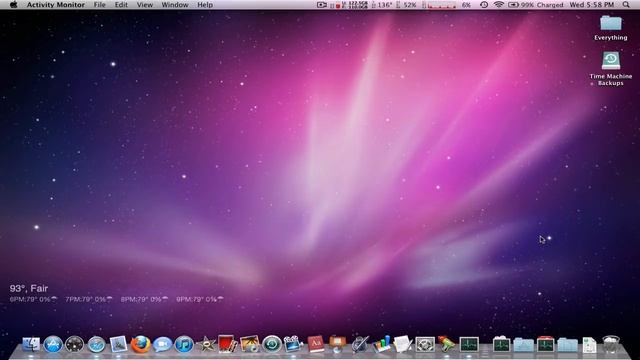Viewport: 640px width, 360px height.
Task: Launch TextEdit paper-and-pen icon in Dock
Action: coord(403,344)
